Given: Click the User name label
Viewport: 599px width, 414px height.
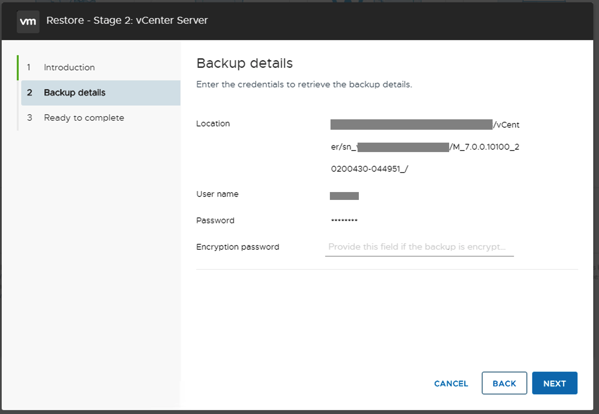Looking at the screenshot, I should [217, 194].
